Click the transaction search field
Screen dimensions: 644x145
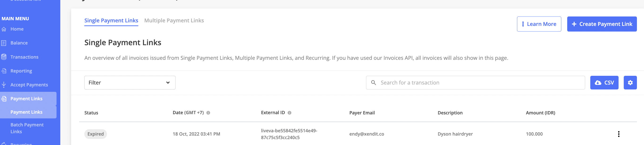pos(475,83)
